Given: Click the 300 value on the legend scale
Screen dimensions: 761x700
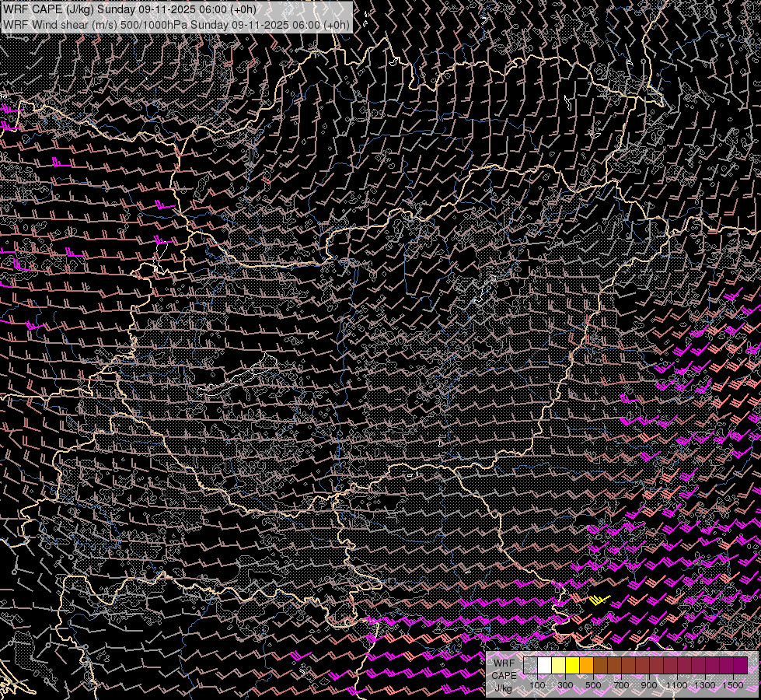Looking at the screenshot, I should tap(565, 685).
